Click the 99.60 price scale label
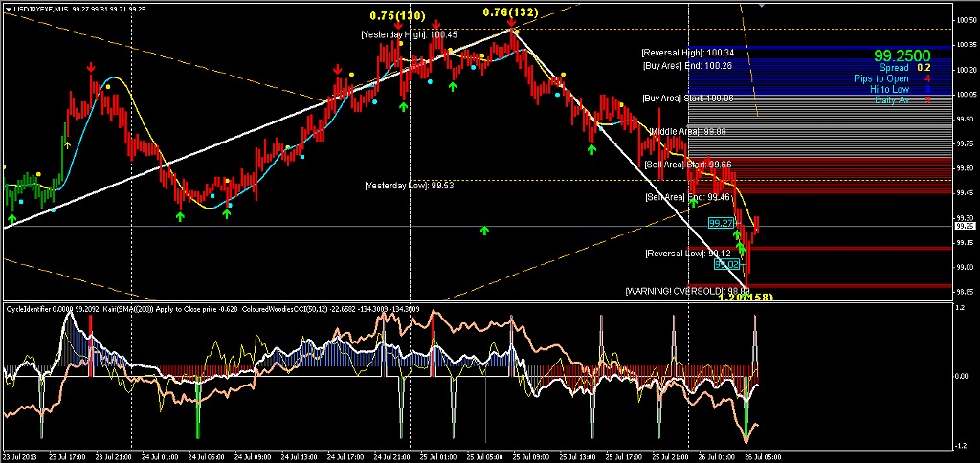Screen dimensions: 980x463 click(x=966, y=168)
